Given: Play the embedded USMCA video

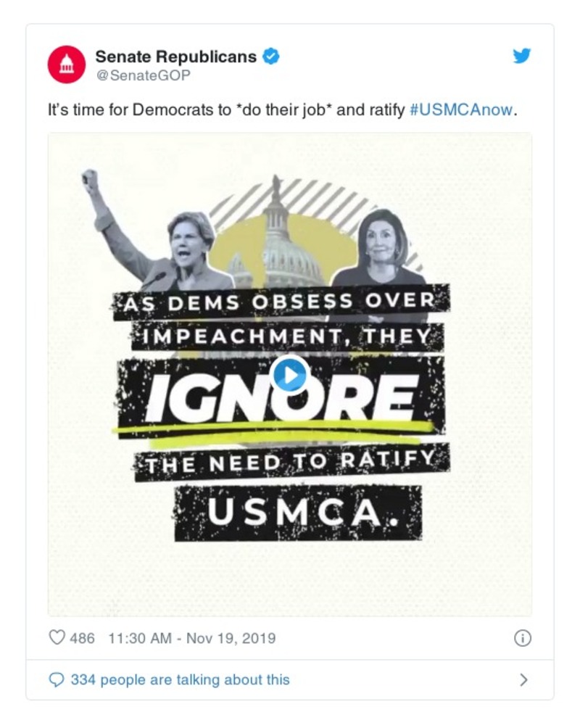Looking at the screenshot, I should 289,375.
